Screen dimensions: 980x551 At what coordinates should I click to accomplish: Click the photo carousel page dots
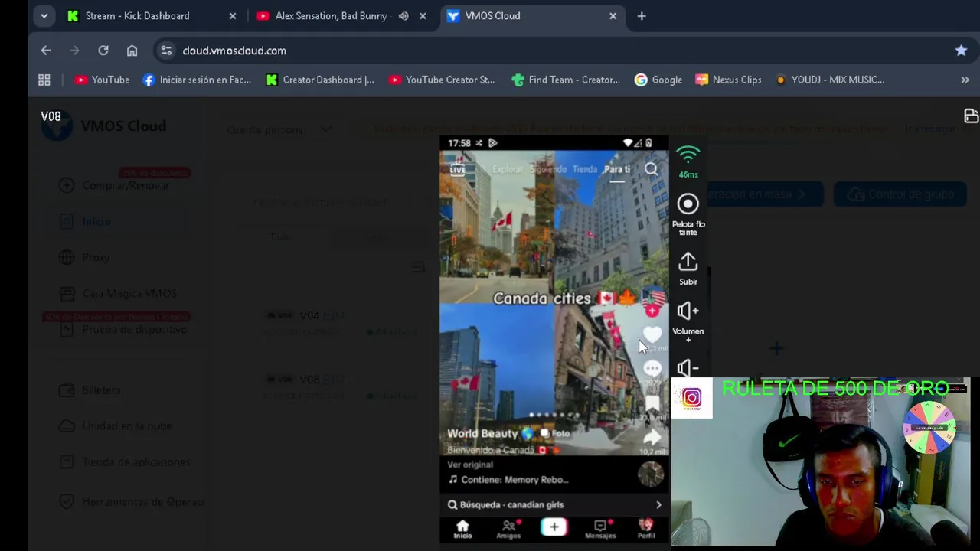(x=554, y=415)
